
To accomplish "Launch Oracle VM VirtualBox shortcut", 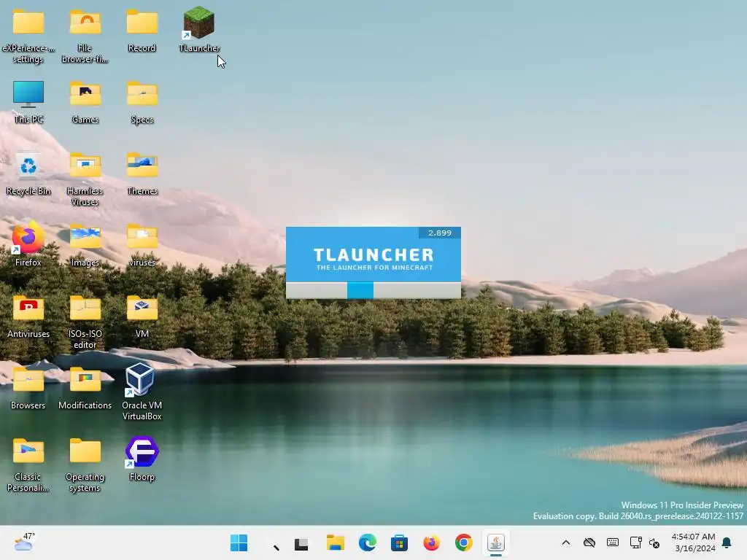I will click(142, 392).
